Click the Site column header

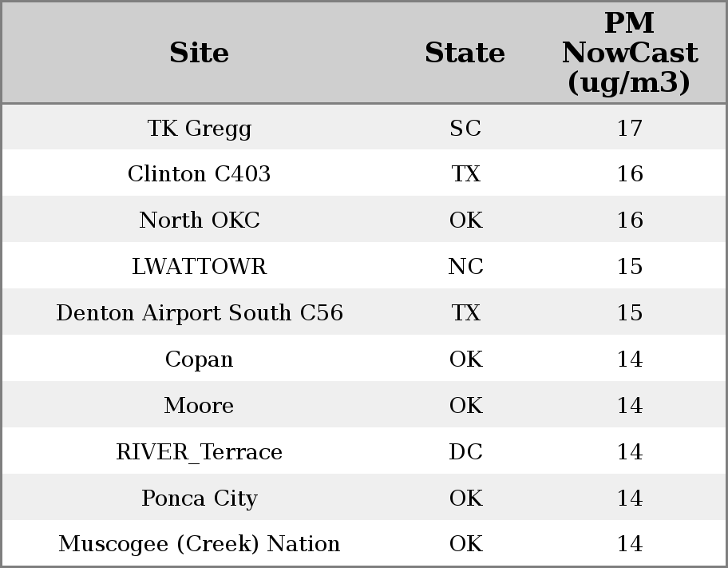pos(199,53)
